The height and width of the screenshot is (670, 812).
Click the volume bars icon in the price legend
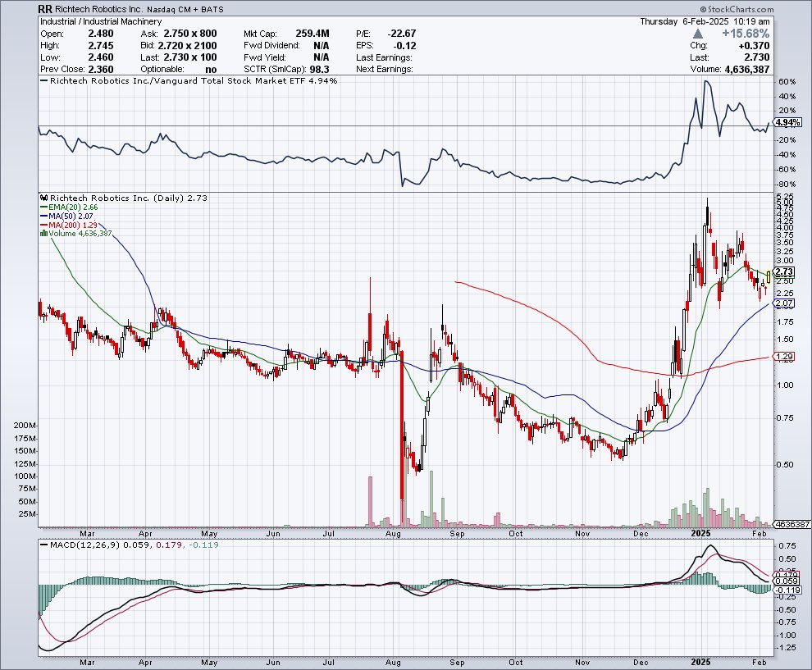coord(44,234)
